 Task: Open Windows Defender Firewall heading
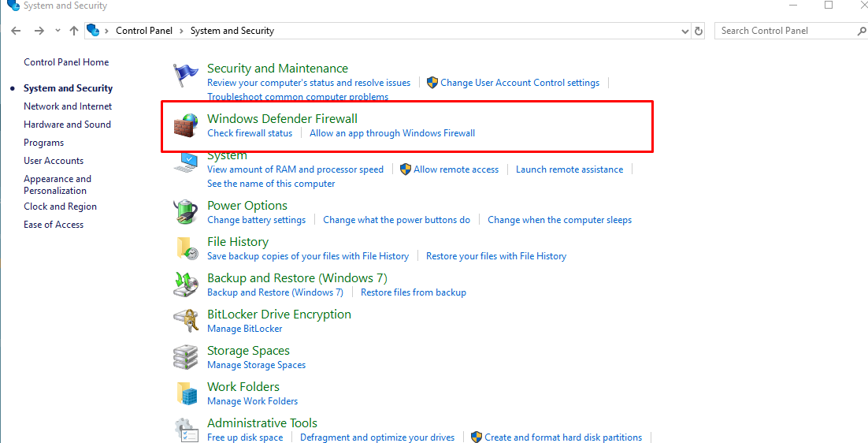pyautogui.click(x=282, y=118)
